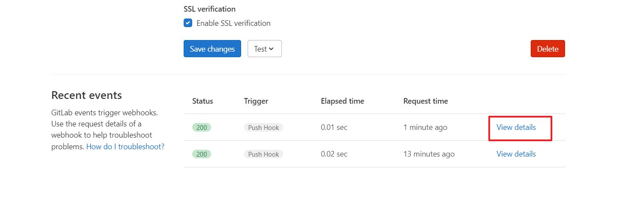Select the 13 minutes ago request time
Viewport: 644px width, 200px height.
(429, 154)
